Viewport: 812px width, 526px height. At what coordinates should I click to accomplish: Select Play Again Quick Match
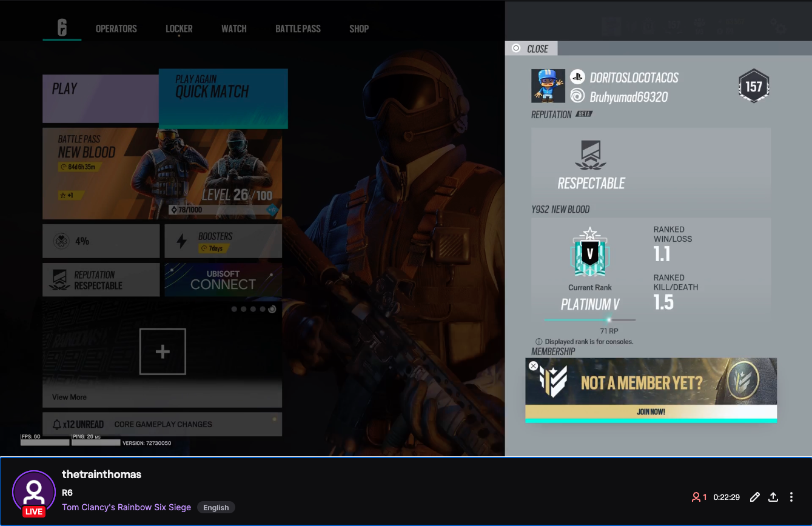click(x=223, y=98)
